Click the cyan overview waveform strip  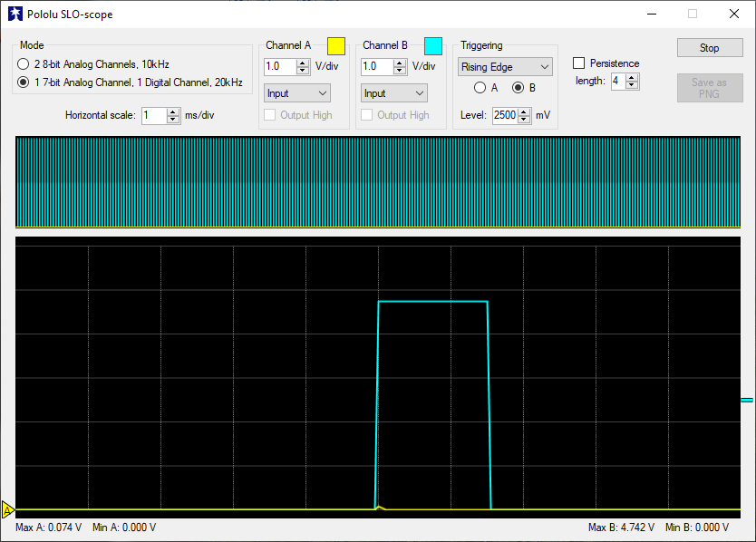(378, 182)
